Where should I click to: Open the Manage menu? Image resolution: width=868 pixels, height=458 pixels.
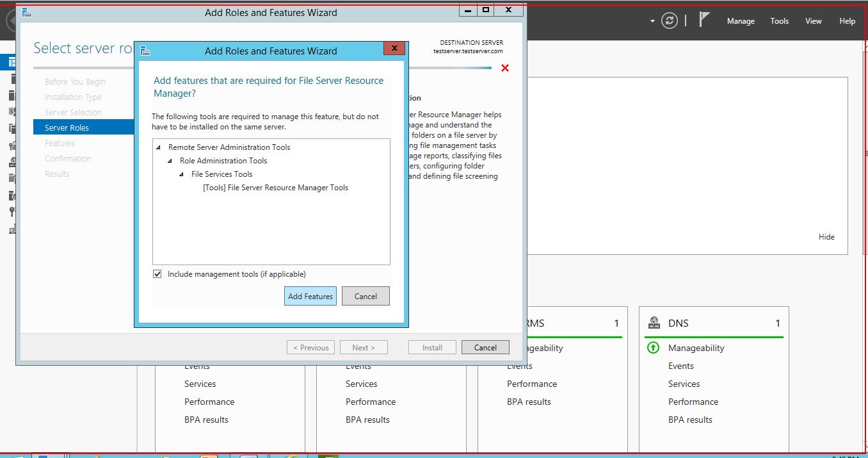click(x=741, y=21)
